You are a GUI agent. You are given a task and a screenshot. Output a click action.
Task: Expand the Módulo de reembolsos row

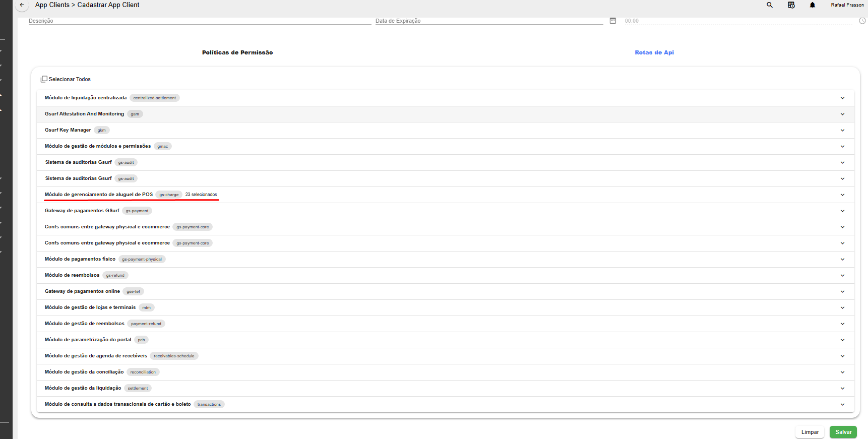point(842,275)
